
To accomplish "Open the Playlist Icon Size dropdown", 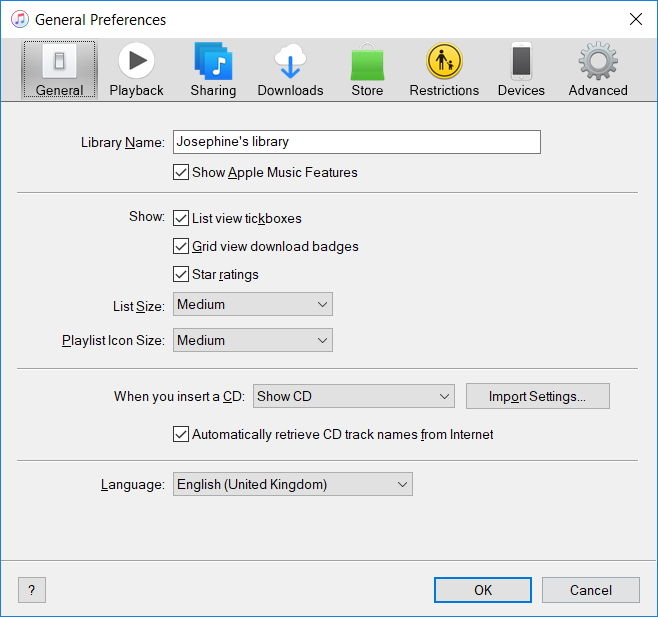I will pos(253,340).
